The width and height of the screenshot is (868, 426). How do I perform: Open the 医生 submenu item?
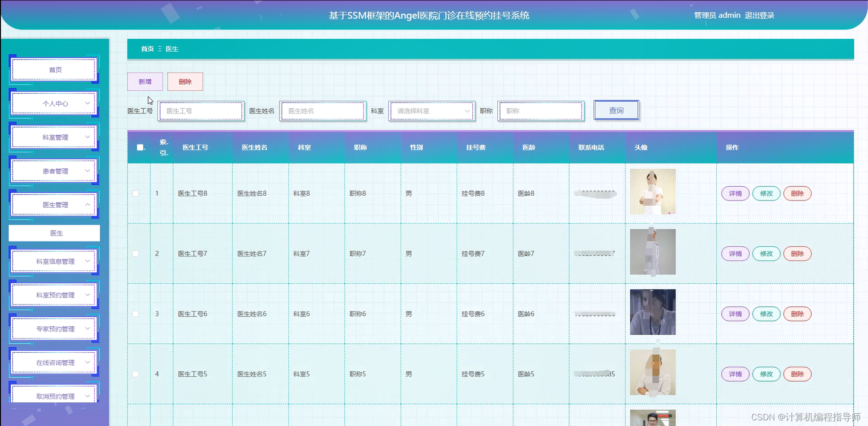pos(54,233)
